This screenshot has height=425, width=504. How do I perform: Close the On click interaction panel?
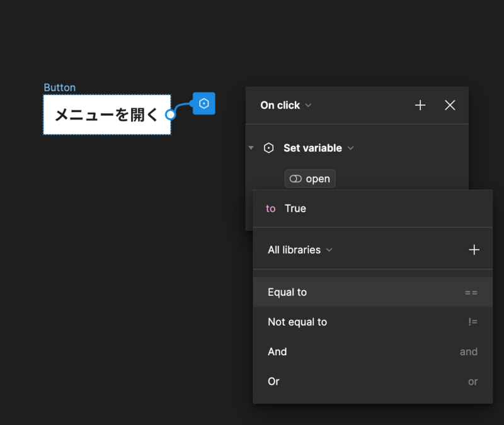(450, 105)
